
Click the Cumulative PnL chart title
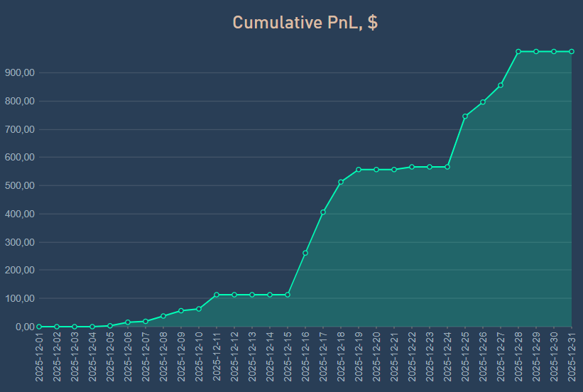pos(305,23)
